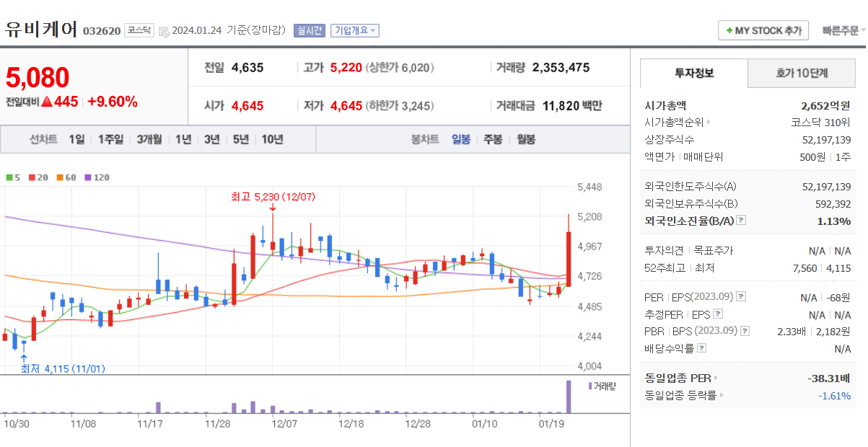Click the 거래량 value 2,353,475
The height and width of the screenshot is (447, 868).
point(561,68)
